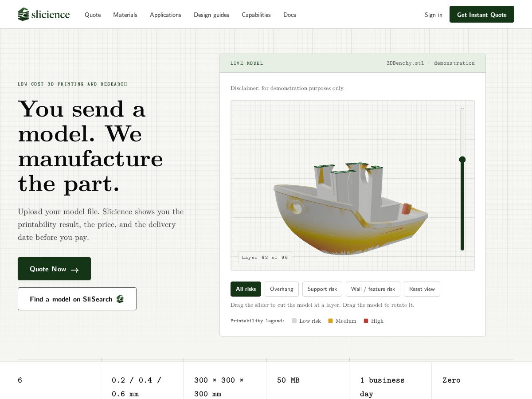The image size is (532, 399).
Task: Click the 'You send a model' headline
Action: [90, 146]
